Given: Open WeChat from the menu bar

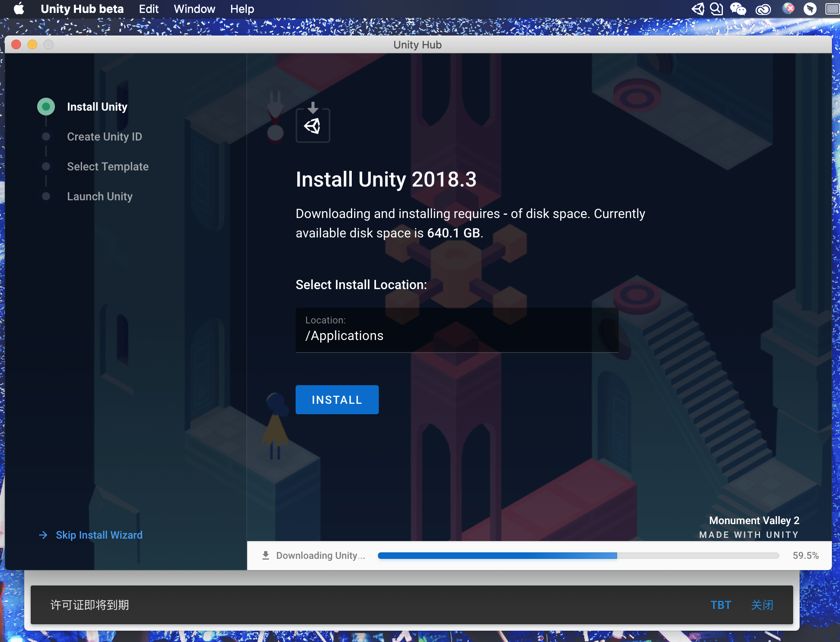Looking at the screenshot, I should 738,8.
